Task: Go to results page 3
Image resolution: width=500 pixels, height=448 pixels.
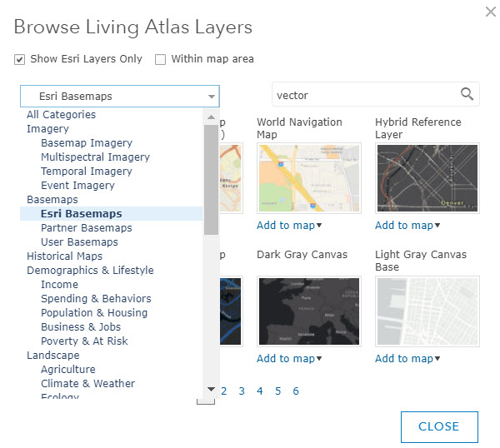Action: pos(242,391)
